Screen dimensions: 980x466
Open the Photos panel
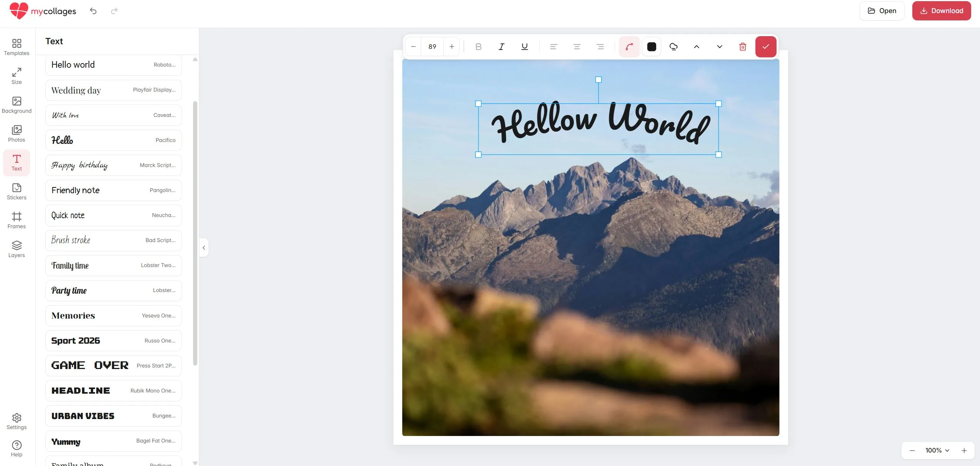17,134
